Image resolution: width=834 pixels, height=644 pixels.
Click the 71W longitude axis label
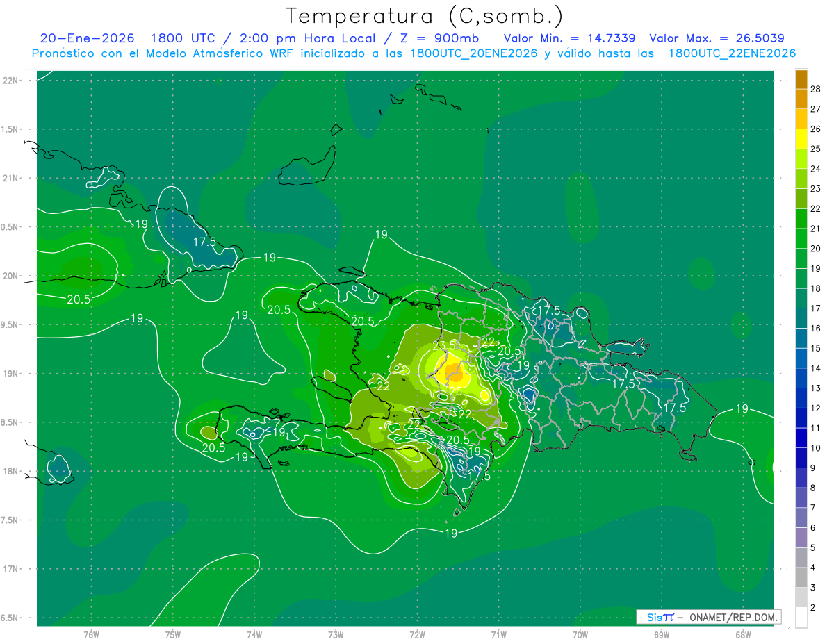click(498, 635)
